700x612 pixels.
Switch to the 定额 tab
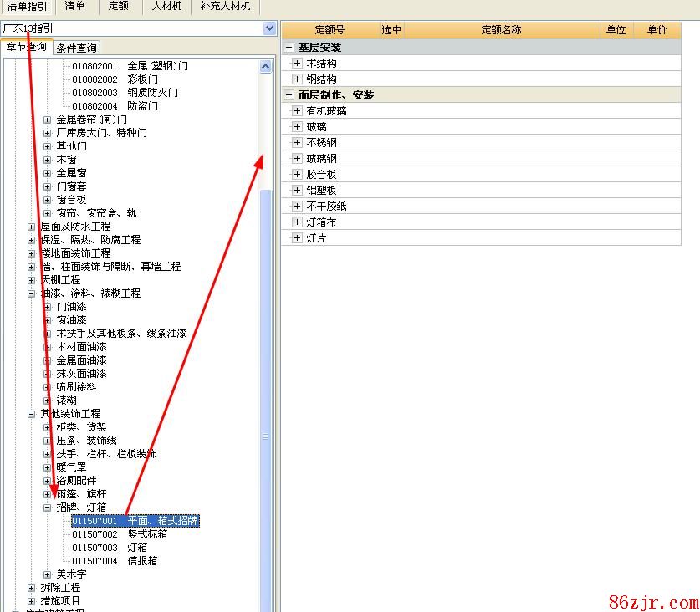click(119, 6)
